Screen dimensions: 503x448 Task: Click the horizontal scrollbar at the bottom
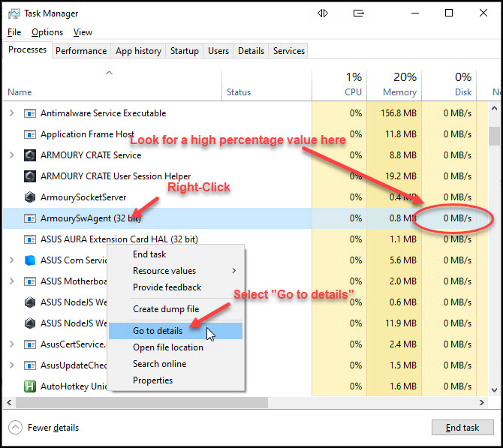[248, 403]
